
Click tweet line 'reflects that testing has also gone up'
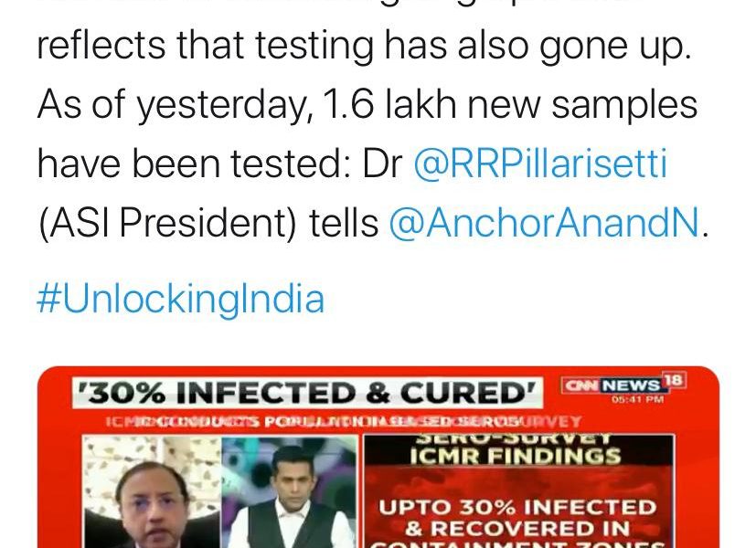pyautogui.click(x=365, y=46)
